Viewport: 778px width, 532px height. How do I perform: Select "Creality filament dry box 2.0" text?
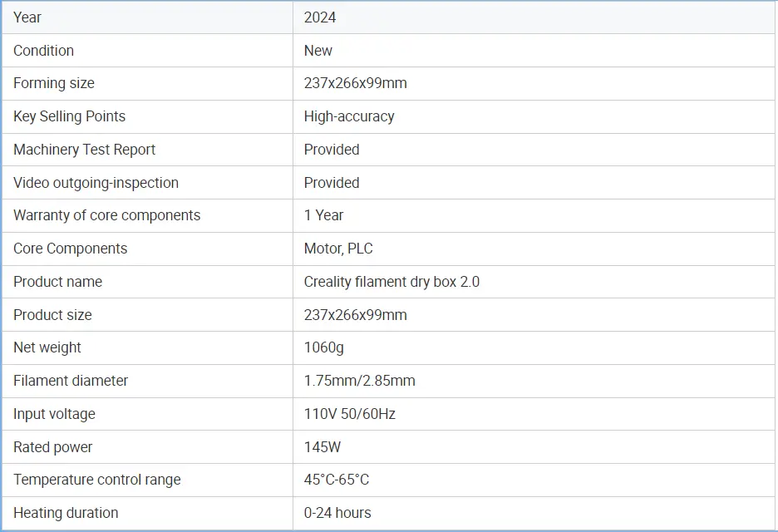pos(391,282)
